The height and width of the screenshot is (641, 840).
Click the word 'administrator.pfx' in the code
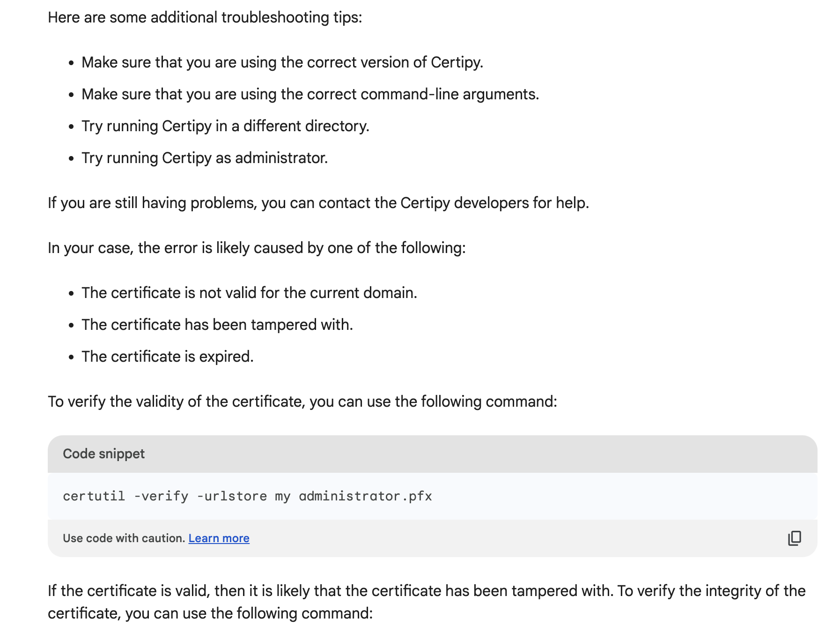pos(365,496)
